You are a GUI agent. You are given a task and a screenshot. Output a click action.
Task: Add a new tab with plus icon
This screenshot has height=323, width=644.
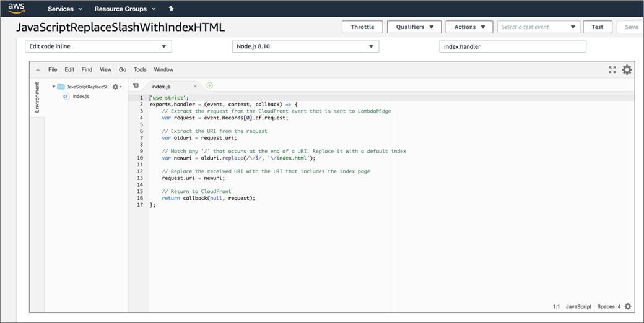coord(209,85)
